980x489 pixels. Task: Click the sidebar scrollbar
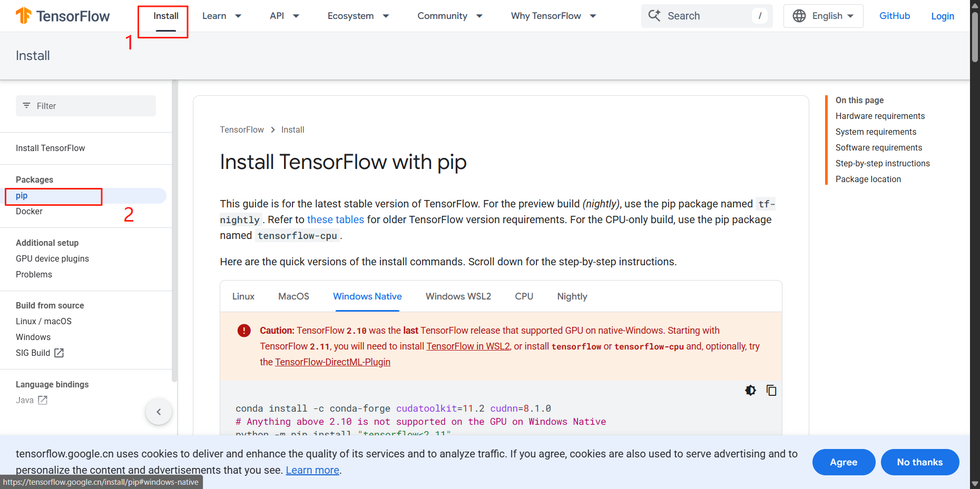[x=174, y=231]
